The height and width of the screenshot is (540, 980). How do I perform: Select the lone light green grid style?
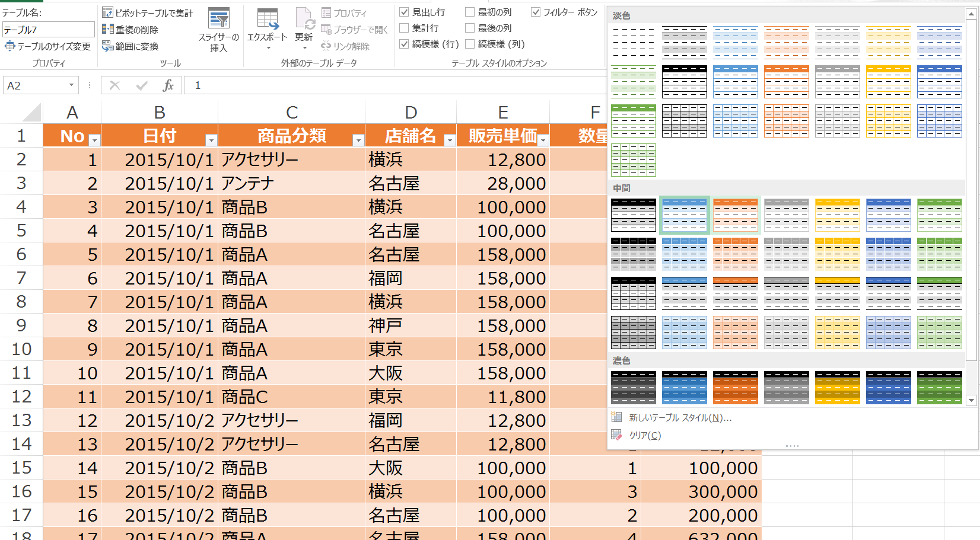[634, 160]
